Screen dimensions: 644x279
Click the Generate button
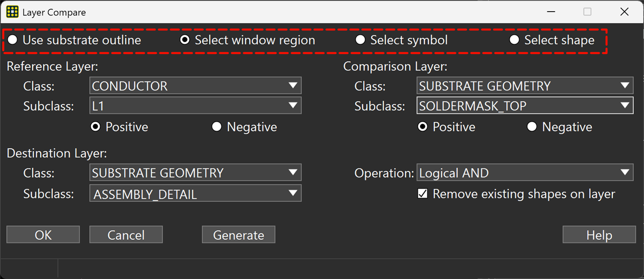(x=238, y=235)
